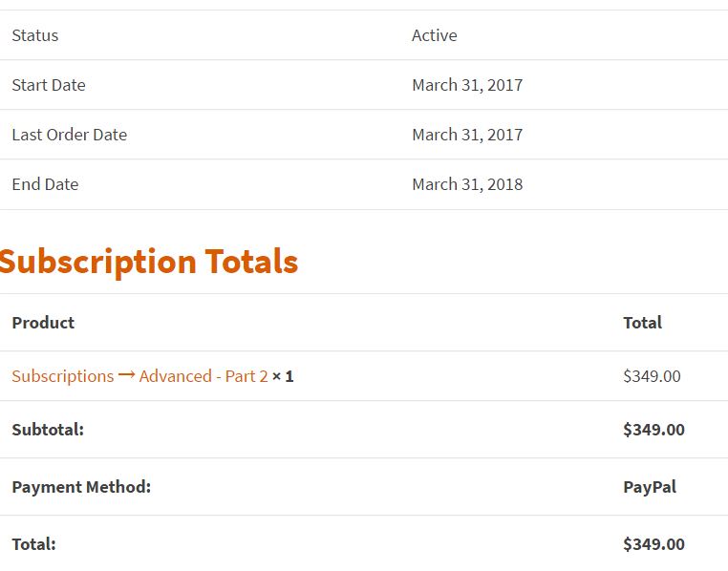Click the arrow symbol in the product name

126,375
